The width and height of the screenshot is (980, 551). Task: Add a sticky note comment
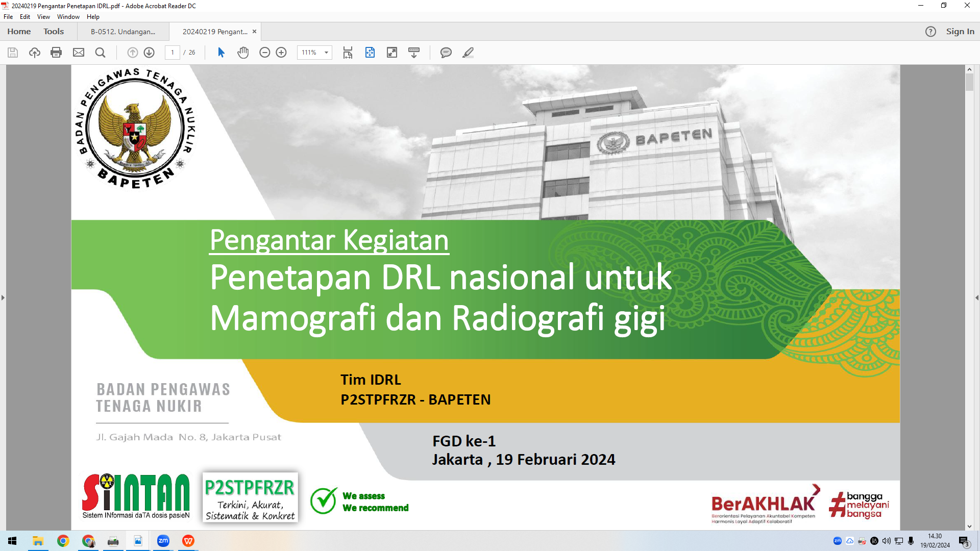[446, 53]
